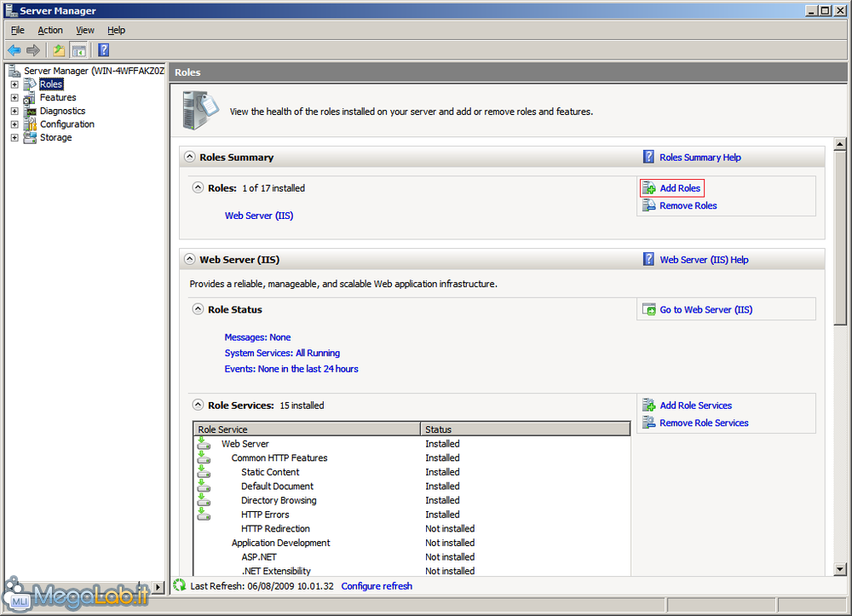Open the Help menu
The image size is (852, 616).
116,30
